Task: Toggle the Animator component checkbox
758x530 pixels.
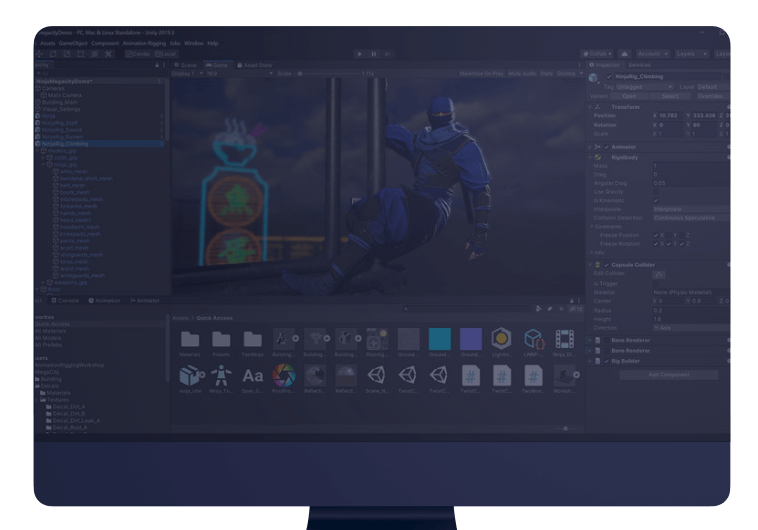Action: (606, 147)
